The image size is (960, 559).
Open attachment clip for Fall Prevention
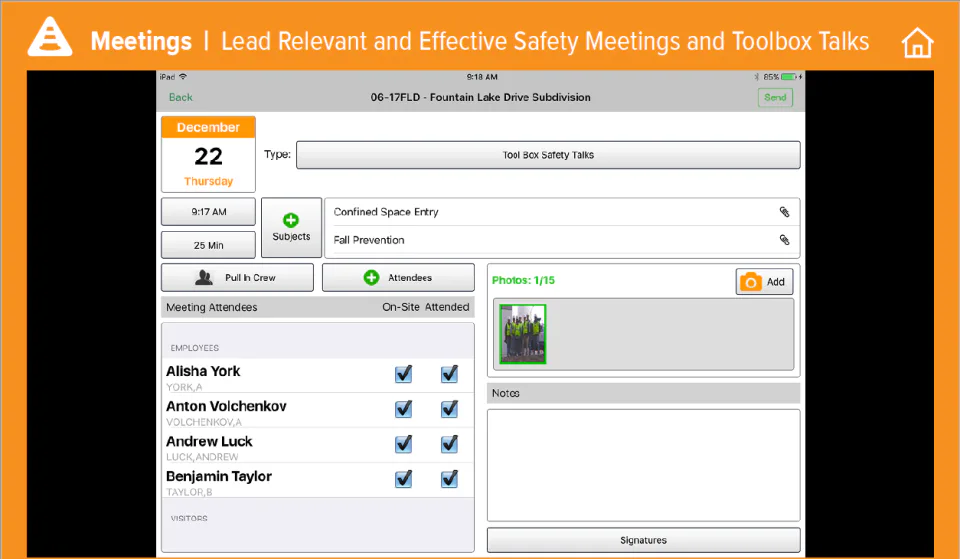[784, 240]
